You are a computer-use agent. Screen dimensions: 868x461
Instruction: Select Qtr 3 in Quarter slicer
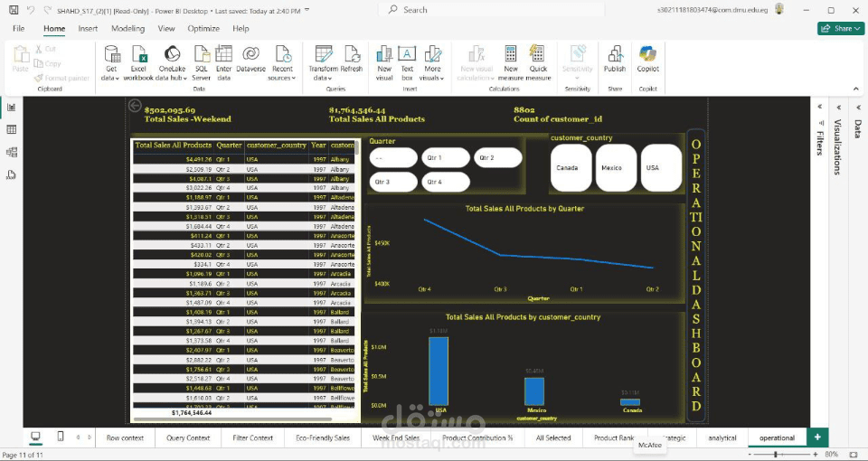(393, 182)
